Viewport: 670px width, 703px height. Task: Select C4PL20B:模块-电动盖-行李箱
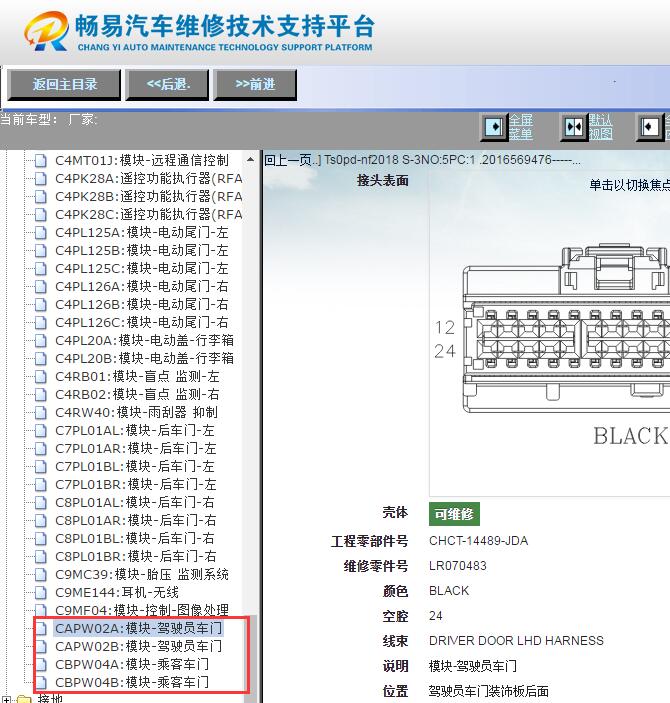[144, 358]
